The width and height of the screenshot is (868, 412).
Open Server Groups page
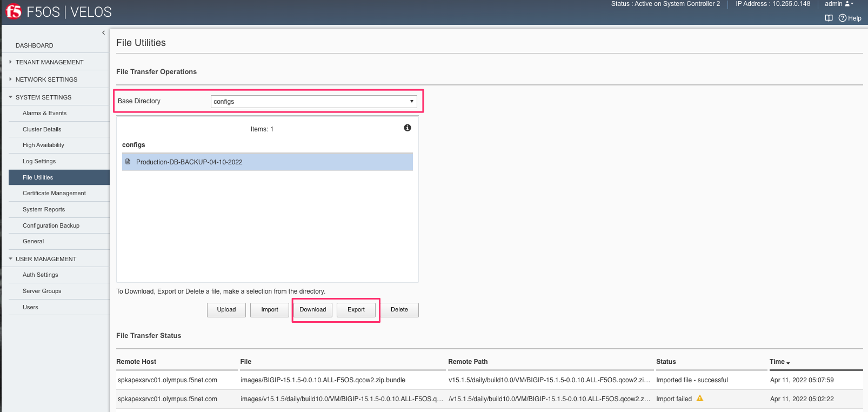(x=42, y=291)
